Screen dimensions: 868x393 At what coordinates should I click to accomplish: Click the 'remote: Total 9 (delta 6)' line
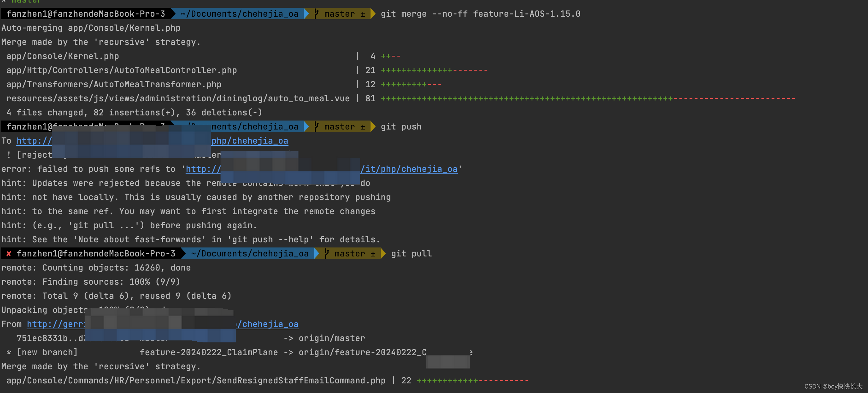(x=117, y=296)
